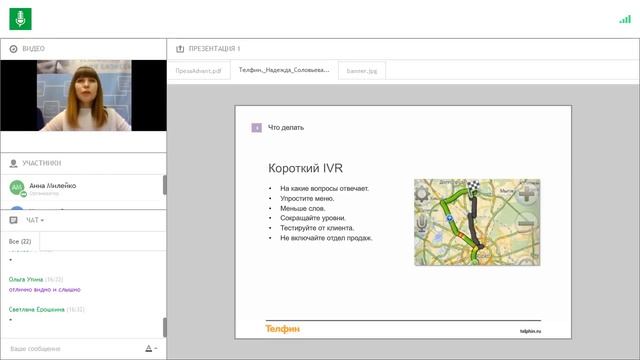
Task: Click the presenter webcam video
Action: [84, 96]
